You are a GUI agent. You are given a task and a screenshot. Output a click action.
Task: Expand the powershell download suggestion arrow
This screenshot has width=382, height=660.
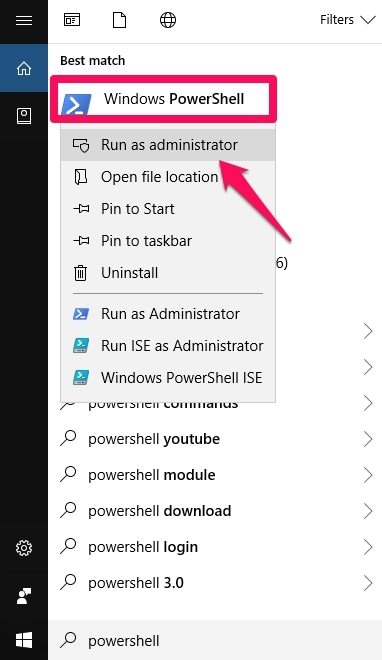click(x=368, y=511)
